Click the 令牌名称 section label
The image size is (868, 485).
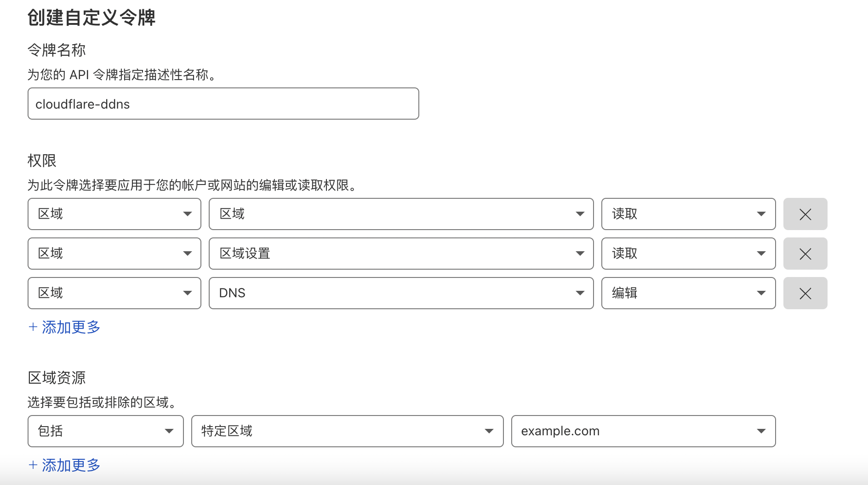click(x=57, y=50)
